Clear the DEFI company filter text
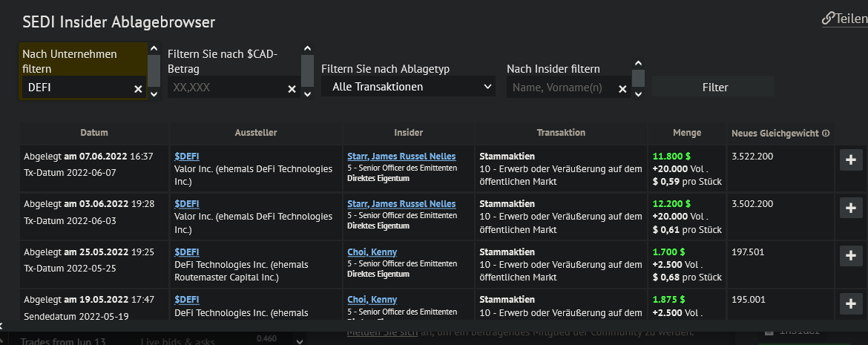The height and width of the screenshot is (345, 868). (138, 89)
